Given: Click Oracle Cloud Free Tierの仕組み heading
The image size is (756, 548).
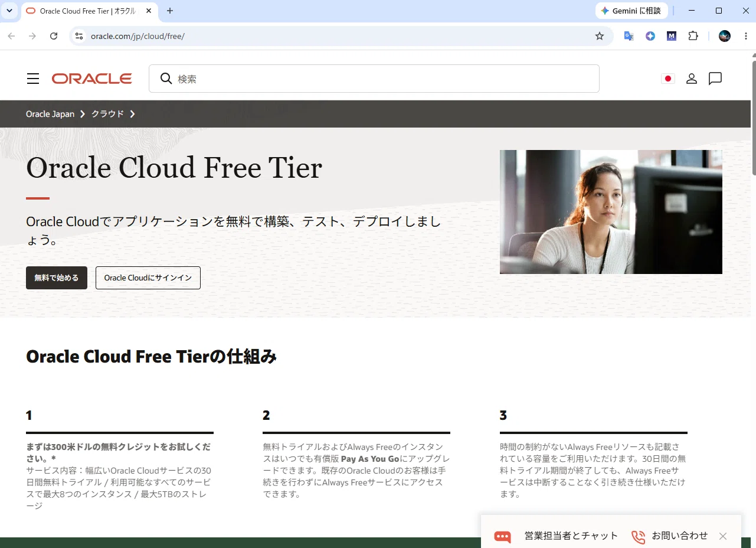Looking at the screenshot, I should coord(152,357).
